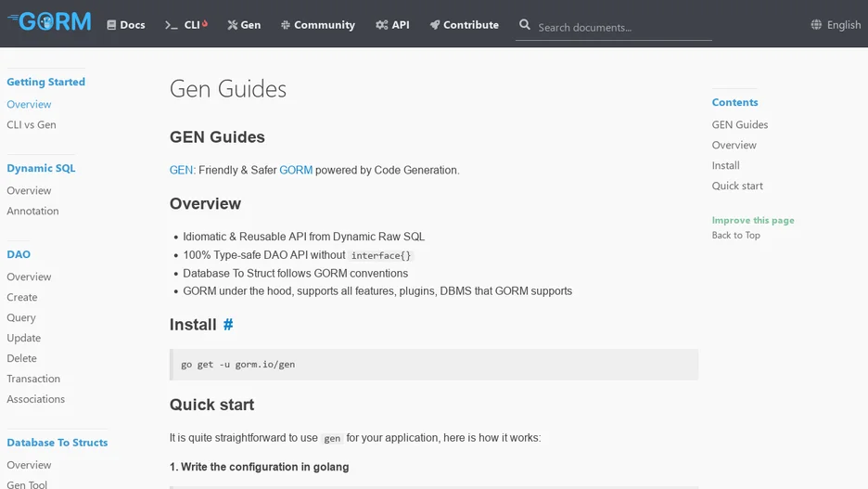The height and width of the screenshot is (489, 868).
Task: Open Overview under DAO
Action: 29,277
